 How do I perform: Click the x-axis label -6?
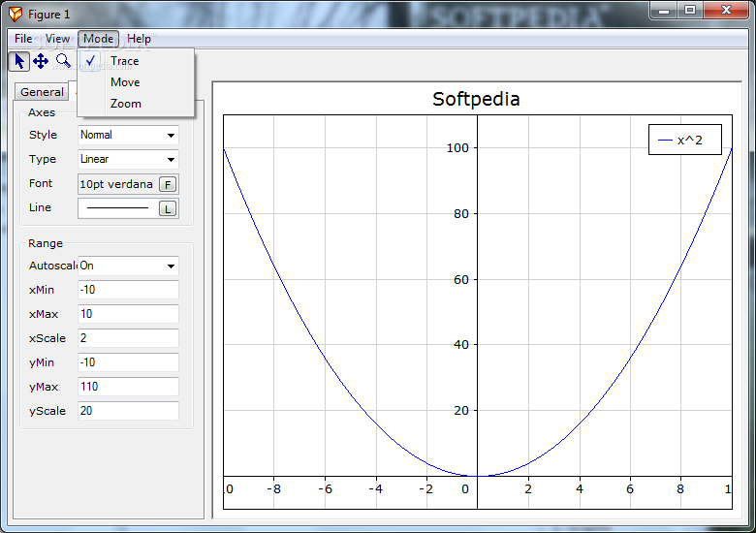tap(325, 489)
